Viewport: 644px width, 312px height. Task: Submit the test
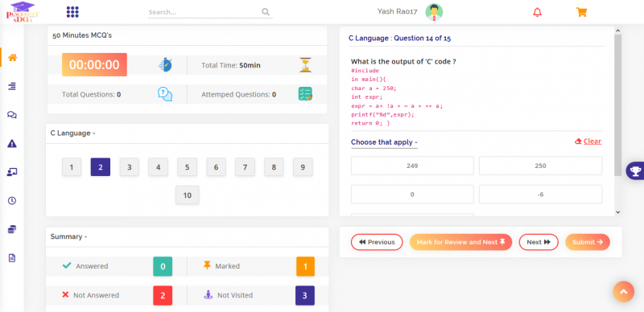tap(588, 242)
